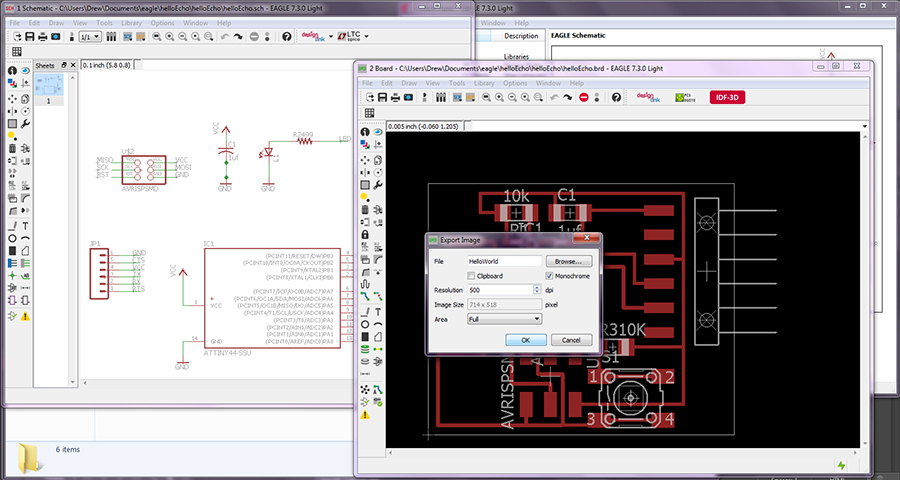
Task: Run DRC warning icon in Board palette
Action: [x=365, y=415]
